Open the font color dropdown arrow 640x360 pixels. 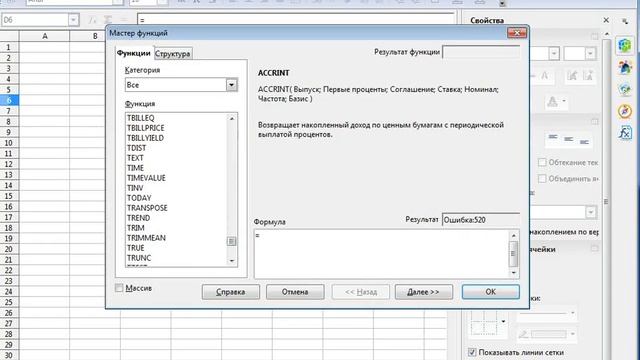click(564, 101)
